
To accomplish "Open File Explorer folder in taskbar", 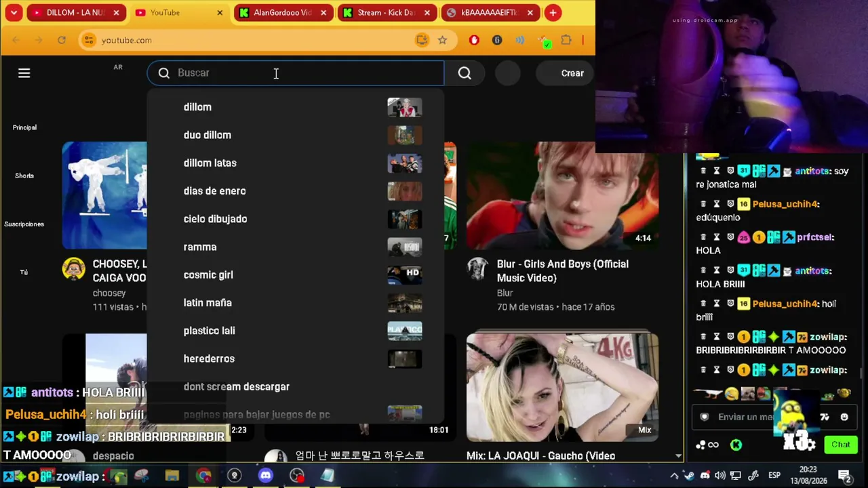I will (x=172, y=476).
